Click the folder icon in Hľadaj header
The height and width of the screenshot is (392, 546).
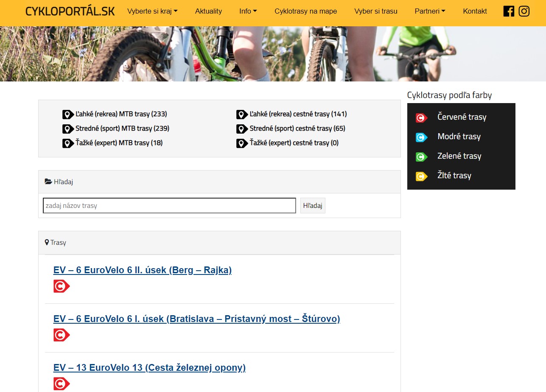[48, 182]
